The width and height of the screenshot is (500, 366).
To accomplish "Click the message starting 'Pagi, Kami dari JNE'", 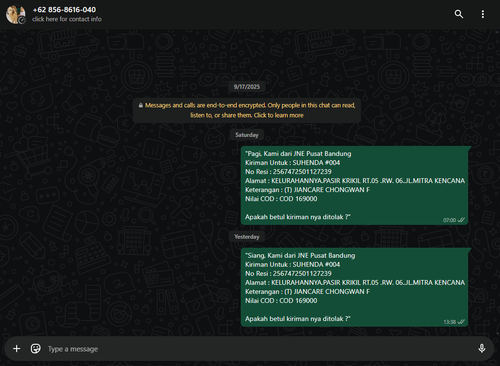I will (354, 185).
